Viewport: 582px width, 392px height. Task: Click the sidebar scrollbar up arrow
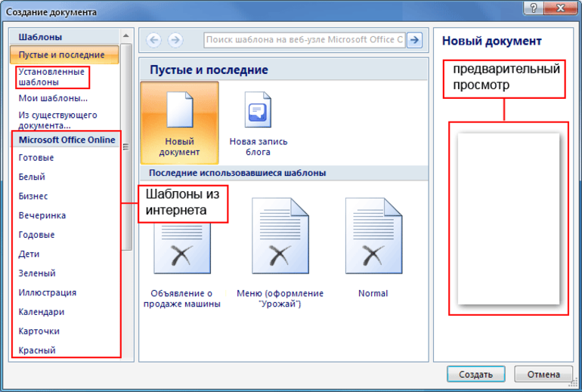tap(126, 36)
